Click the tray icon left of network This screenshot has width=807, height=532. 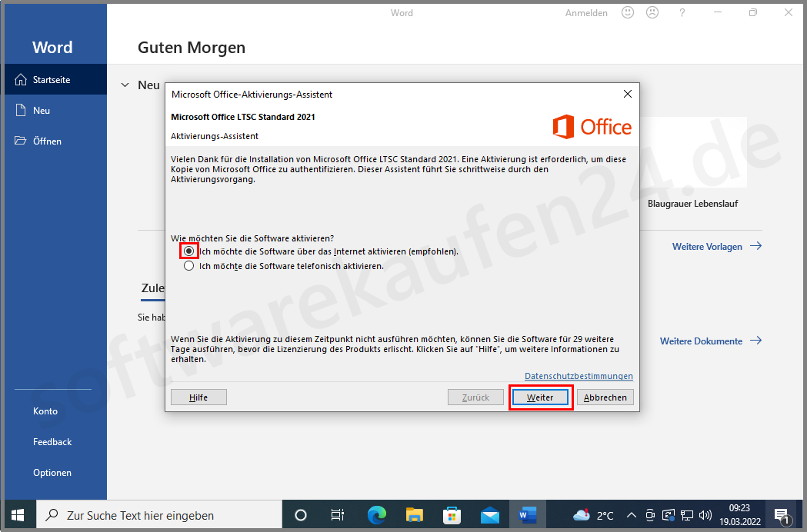pyautogui.click(x=668, y=515)
